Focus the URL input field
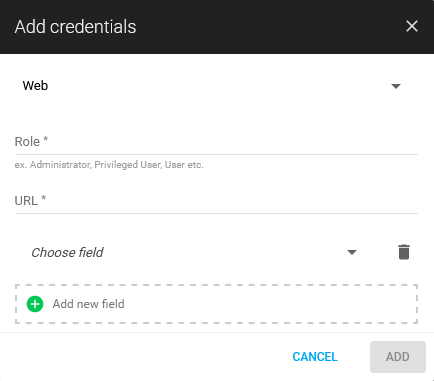 [x=216, y=201]
